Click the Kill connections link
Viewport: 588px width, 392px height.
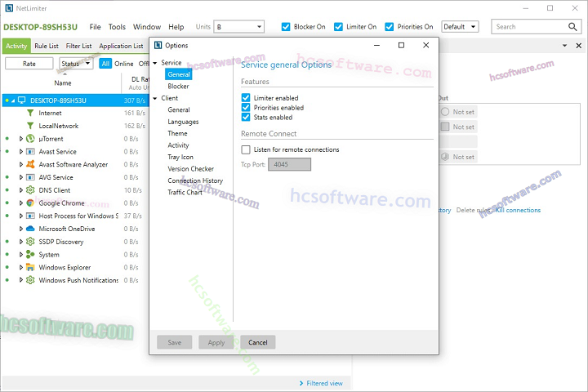(518, 210)
